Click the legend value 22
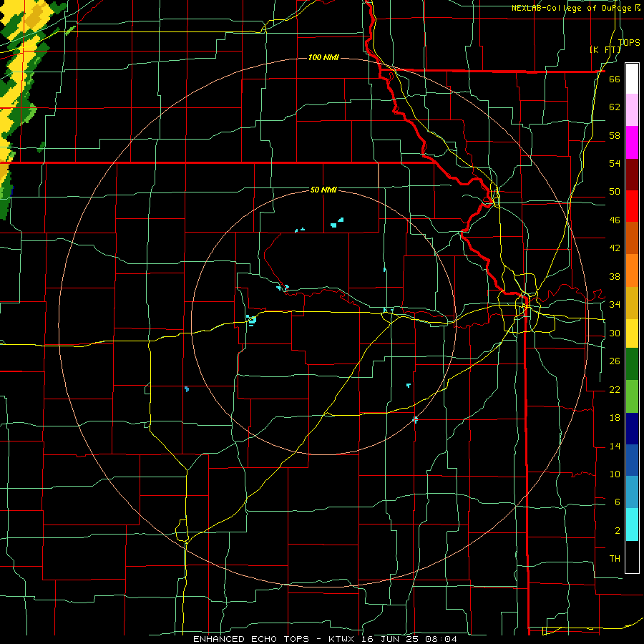The width and height of the screenshot is (644, 644). click(615, 389)
